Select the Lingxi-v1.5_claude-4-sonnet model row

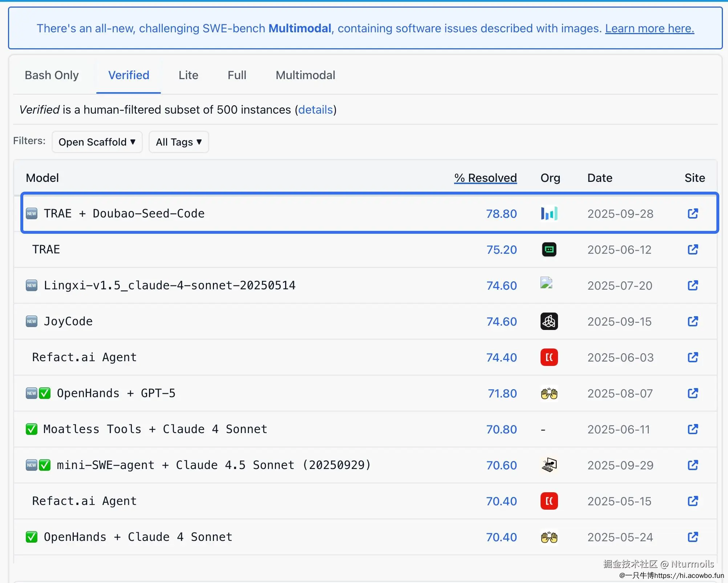tap(169, 285)
